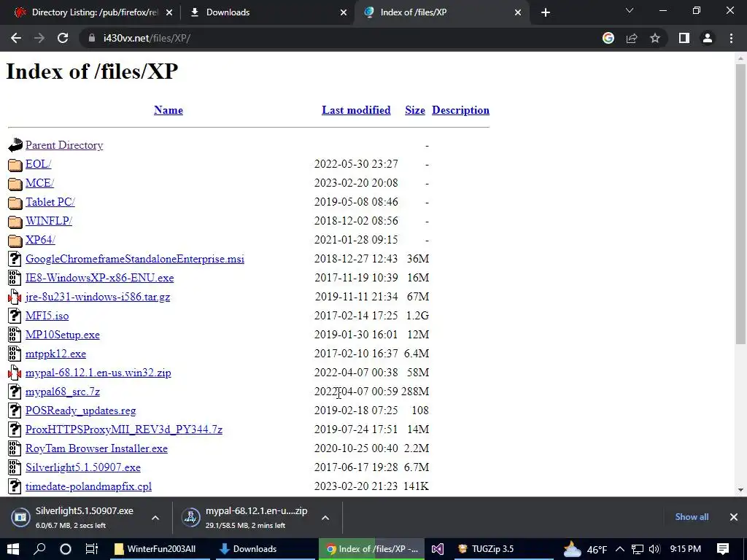Open Google icon in address bar
Viewport: 747px width, 560px height.
click(x=608, y=38)
